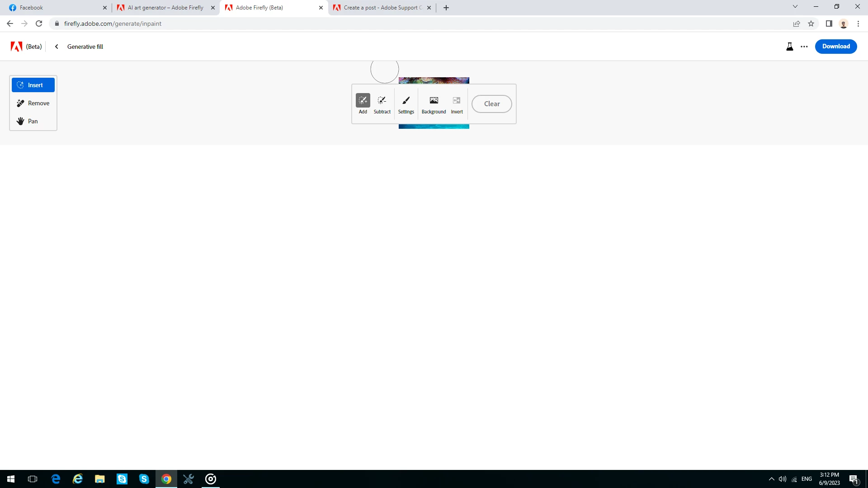Click the Clear button

pos(492,104)
